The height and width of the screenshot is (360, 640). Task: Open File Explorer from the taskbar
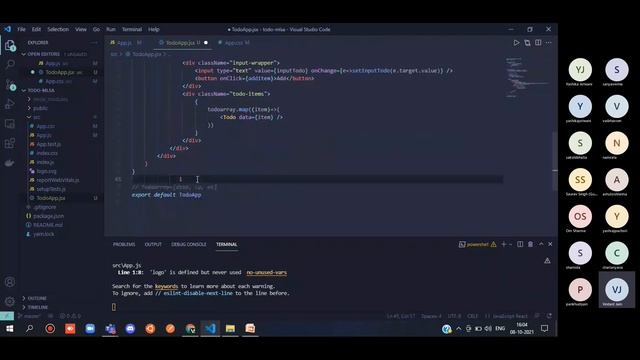(230, 329)
